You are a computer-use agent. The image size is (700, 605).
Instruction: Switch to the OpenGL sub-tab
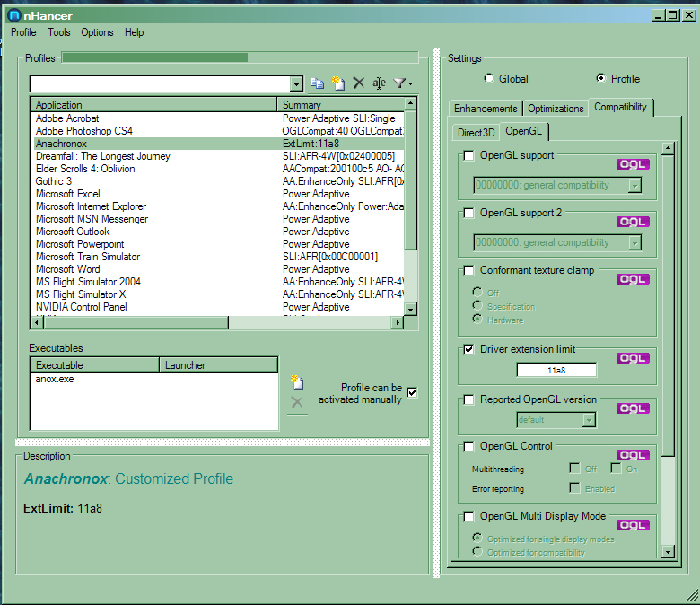point(524,131)
